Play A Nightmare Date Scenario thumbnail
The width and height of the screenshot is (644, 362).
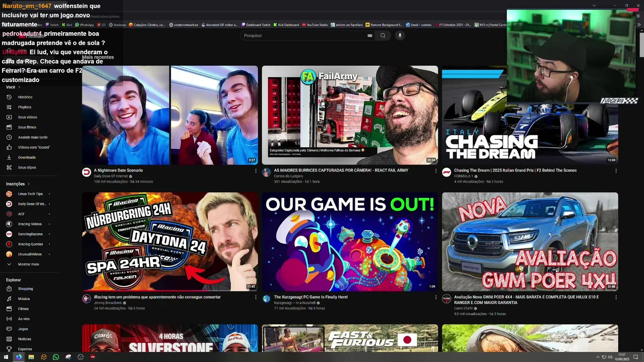coord(170,115)
